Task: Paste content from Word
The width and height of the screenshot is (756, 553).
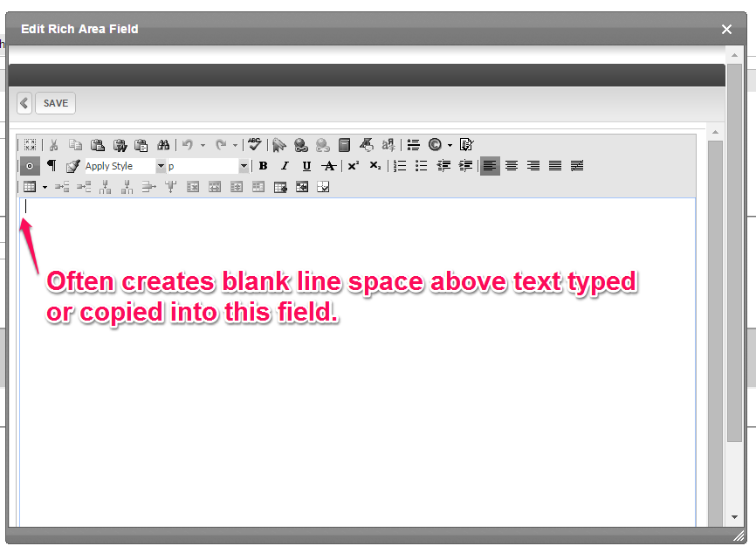Action: click(x=120, y=144)
